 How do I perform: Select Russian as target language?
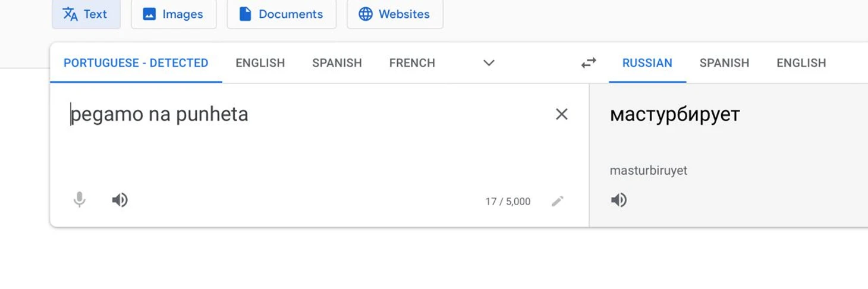tap(647, 63)
